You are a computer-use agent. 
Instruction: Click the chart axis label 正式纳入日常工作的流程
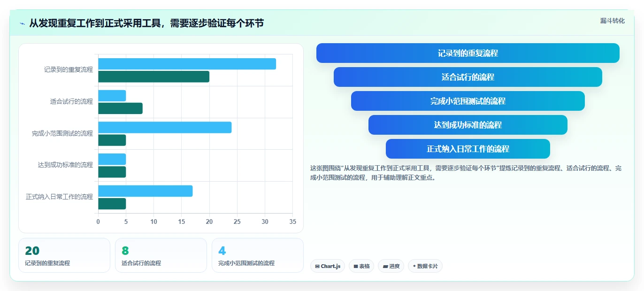[60, 197]
